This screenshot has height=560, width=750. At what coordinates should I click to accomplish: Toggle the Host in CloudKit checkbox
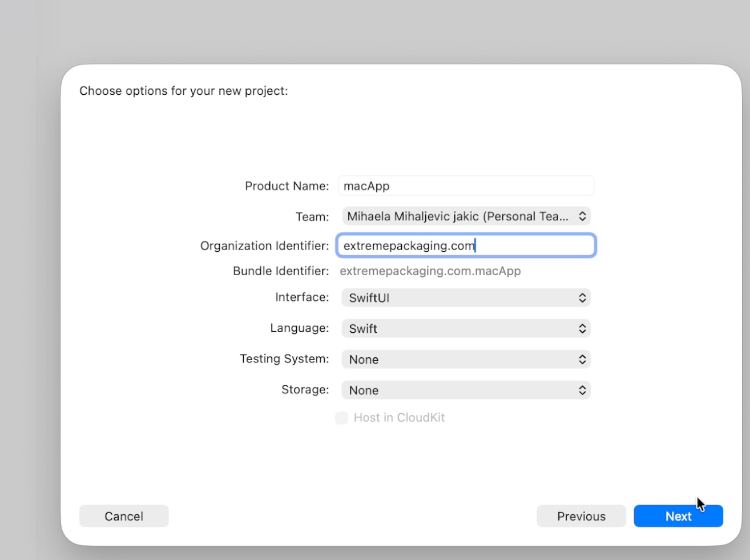pos(341,418)
